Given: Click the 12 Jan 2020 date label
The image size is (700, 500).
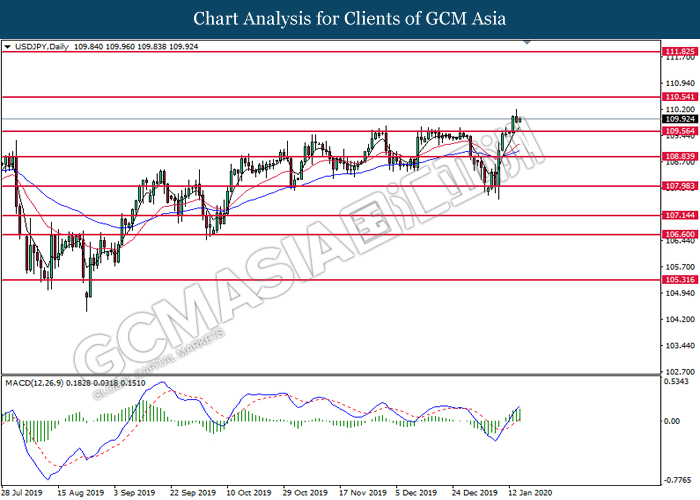Looking at the screenshot, I should pos(530,493).
